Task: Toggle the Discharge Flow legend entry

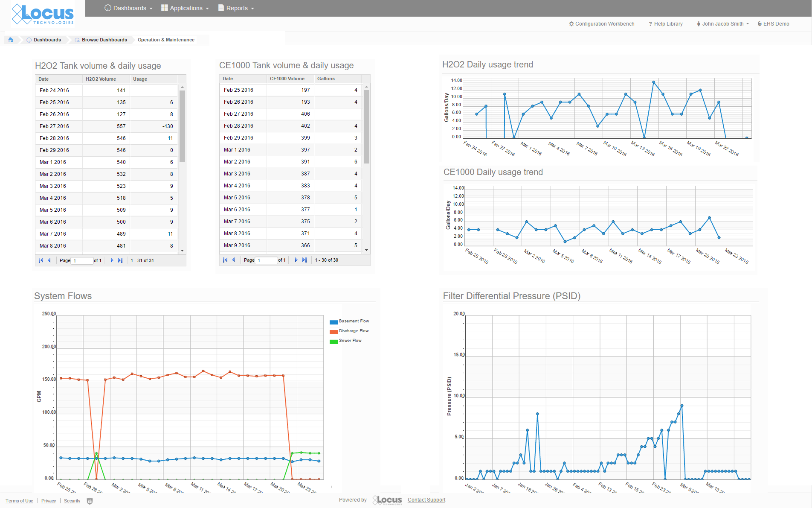Action: point(350,330)
